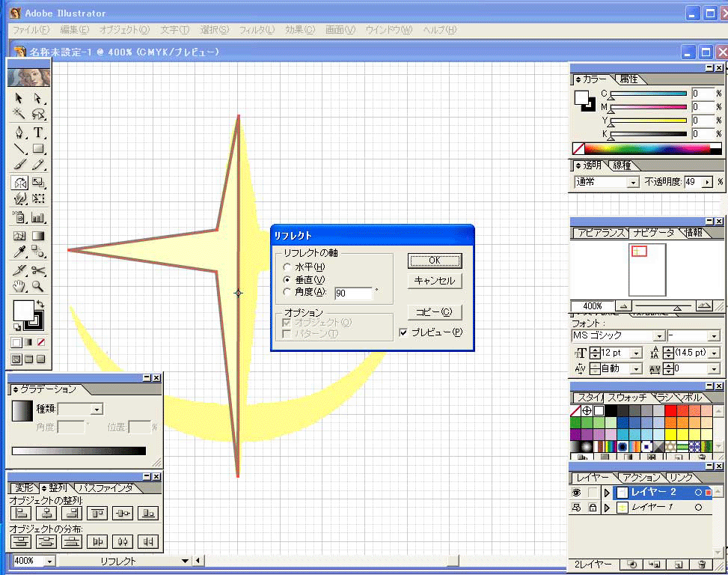Hide レイヤー 2 using its eye icon
This screenshot has width=728, height=575.
(577, 493)
